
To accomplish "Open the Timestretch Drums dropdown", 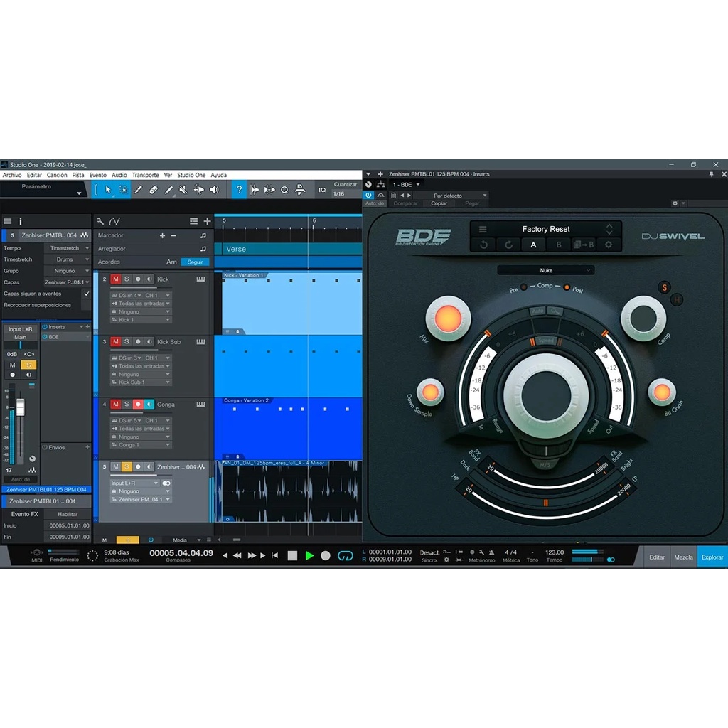I will coord(67,259).
